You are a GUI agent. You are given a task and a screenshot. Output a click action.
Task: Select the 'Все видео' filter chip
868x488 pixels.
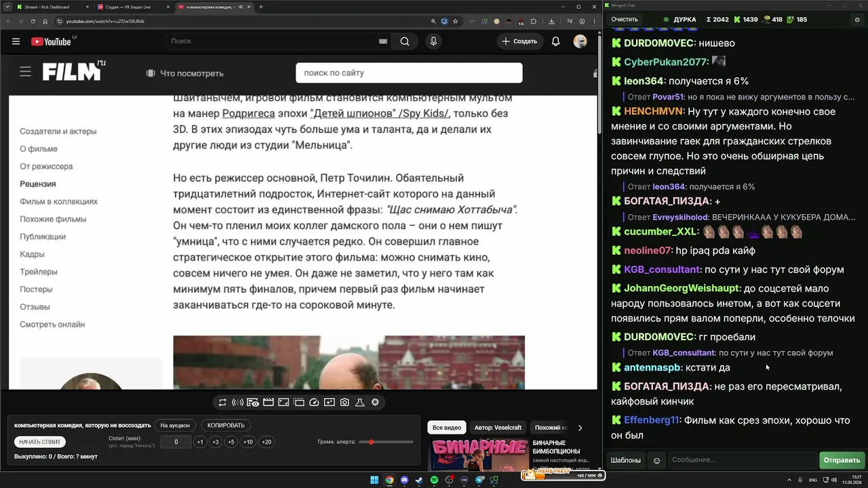click(x=447, y=428)
